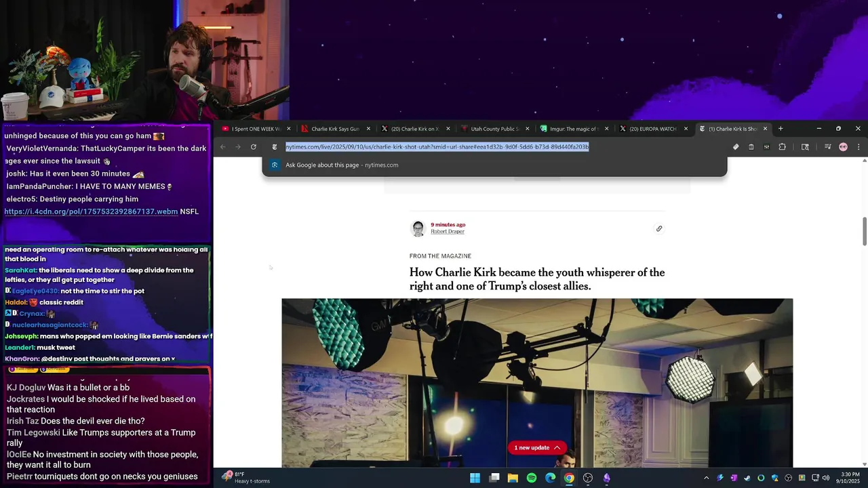Viewport: 868px width, 488px height.
Task: Open weather widget 'Heavy t-storms'
Action: pyautogui.click(x=245, y=478)
